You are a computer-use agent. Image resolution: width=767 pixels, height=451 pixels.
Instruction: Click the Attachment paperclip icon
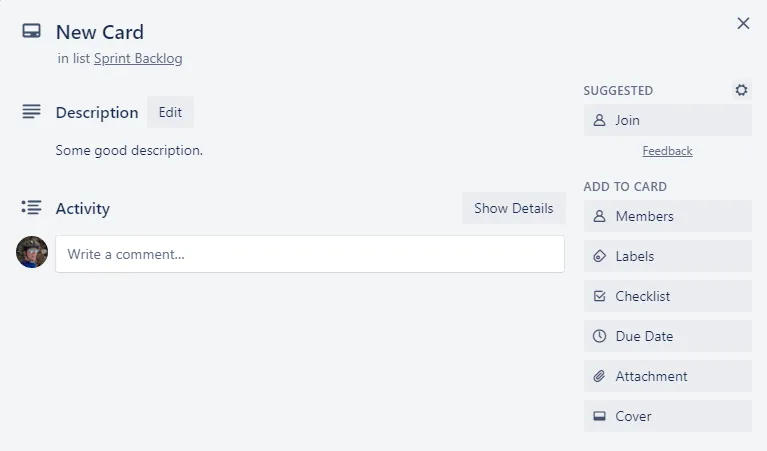[600, 376]
